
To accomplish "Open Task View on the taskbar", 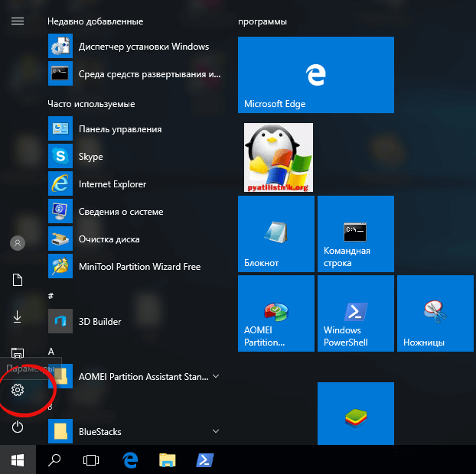I will [91, 460].
